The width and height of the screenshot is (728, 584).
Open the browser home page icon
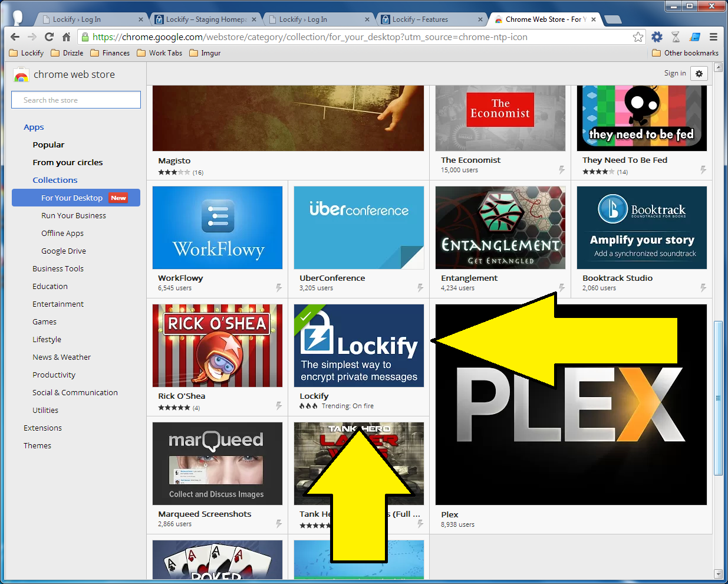(66, 37)
